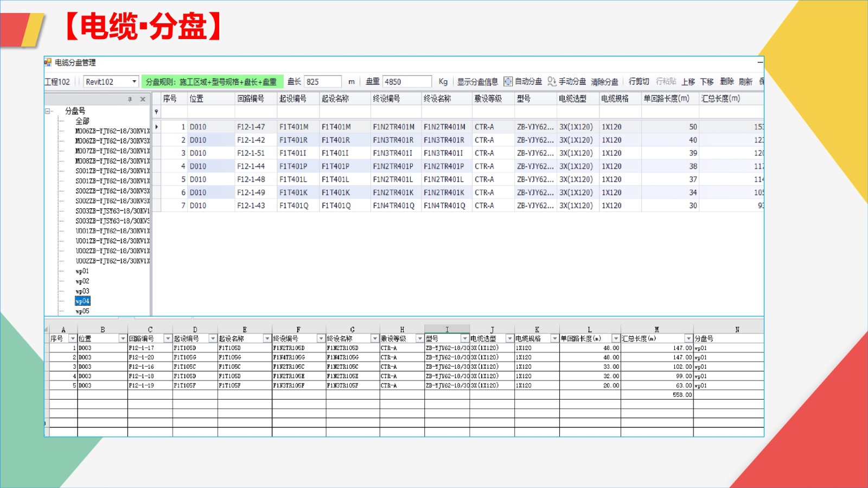Click the row indicator arrow for row 1
Screen dimensions: 868x488
(157, 127)
